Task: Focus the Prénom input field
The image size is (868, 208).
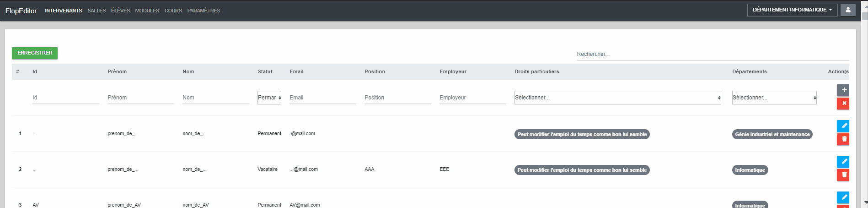Action: point(141,98)
